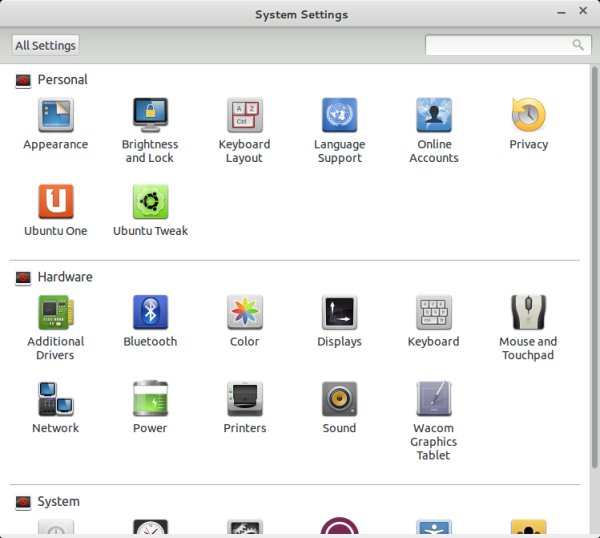Open Online Accounts settings
Image resolution: width=600 pixels, height=538 pixels.
click(x=434, y=115)
